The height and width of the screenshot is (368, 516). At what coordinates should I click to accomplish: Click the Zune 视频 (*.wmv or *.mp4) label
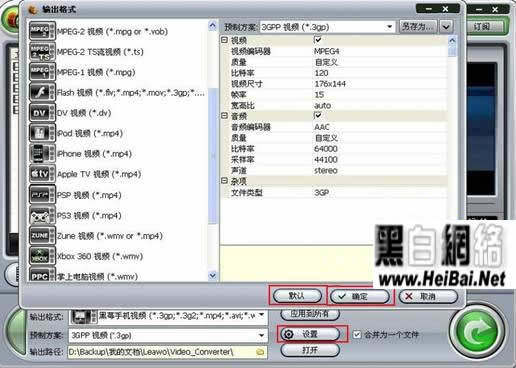pos(110,236)
